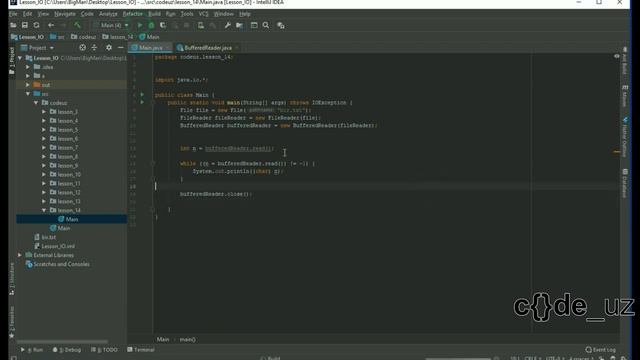This screenshot has width=640, height=360.
Task: Click the Open folder toolbar icon
Action: coord(13,25)
